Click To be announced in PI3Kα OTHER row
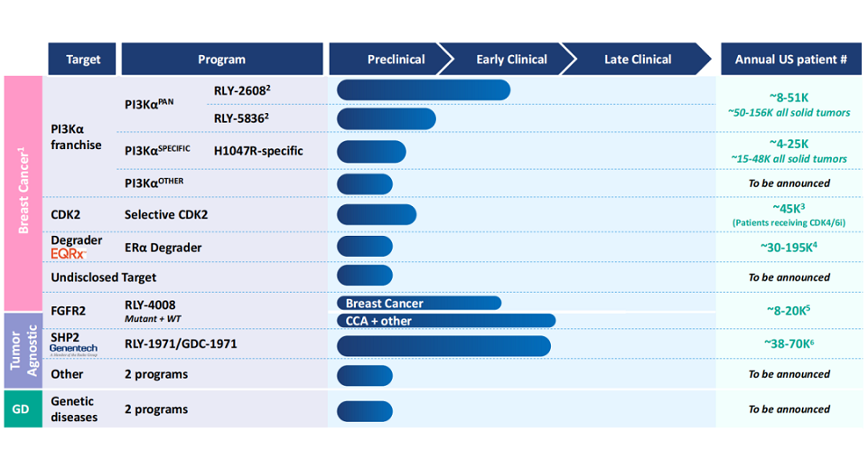 tap(789, 183)
